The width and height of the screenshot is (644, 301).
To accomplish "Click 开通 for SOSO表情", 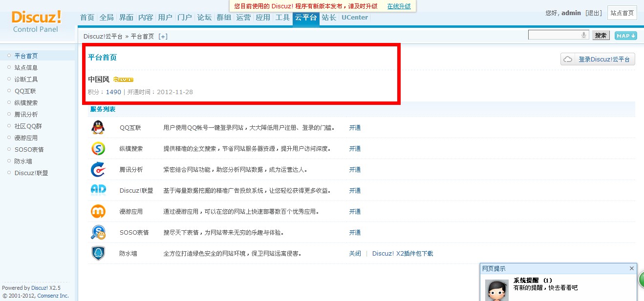I will click(355, 233).
